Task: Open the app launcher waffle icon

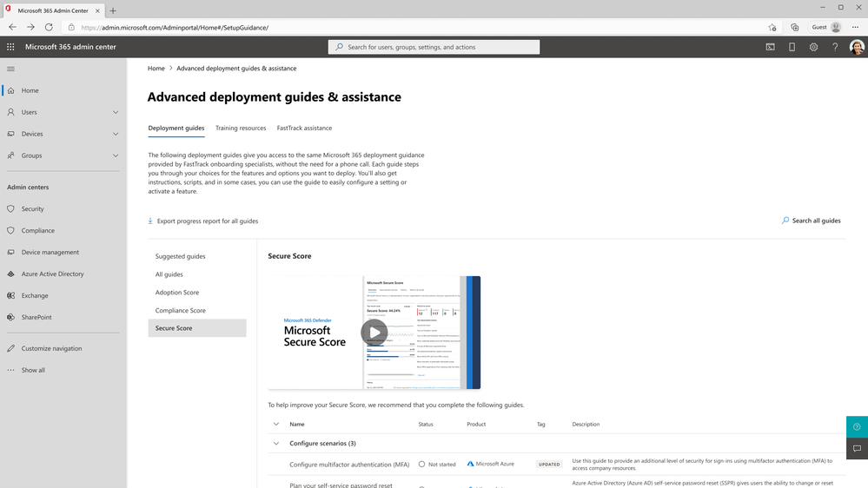Action: click(x=10, y=47)
